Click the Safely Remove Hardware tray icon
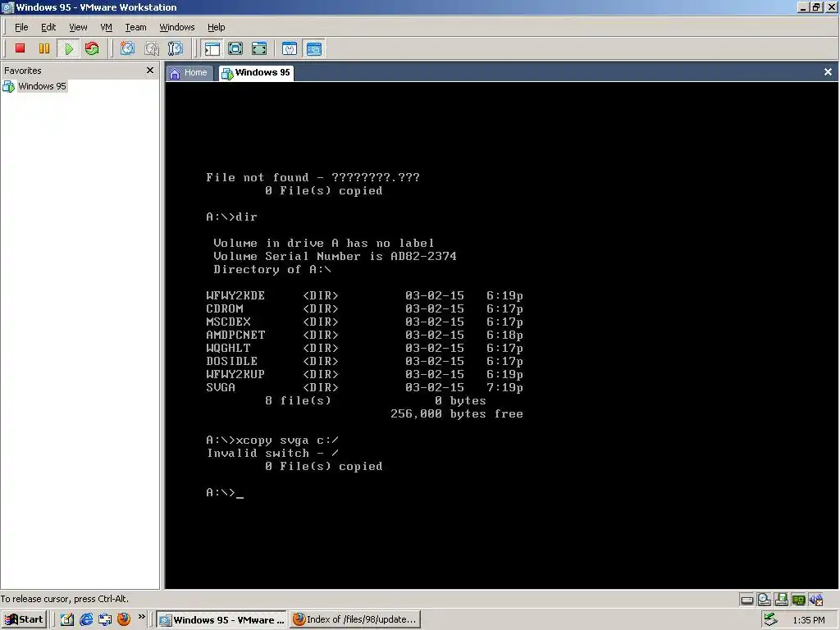The height and width of the screenshot is (630, 840). tap(770, 619)
